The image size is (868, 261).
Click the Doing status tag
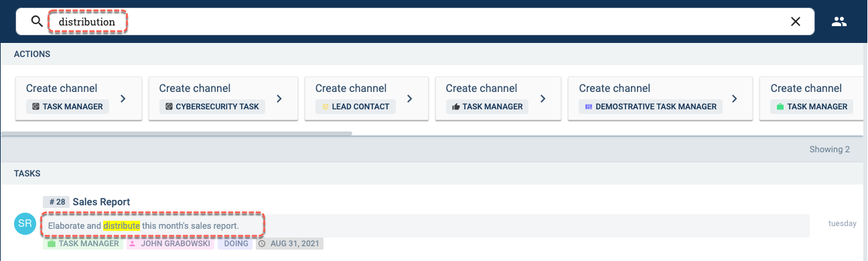coord(234,244)
